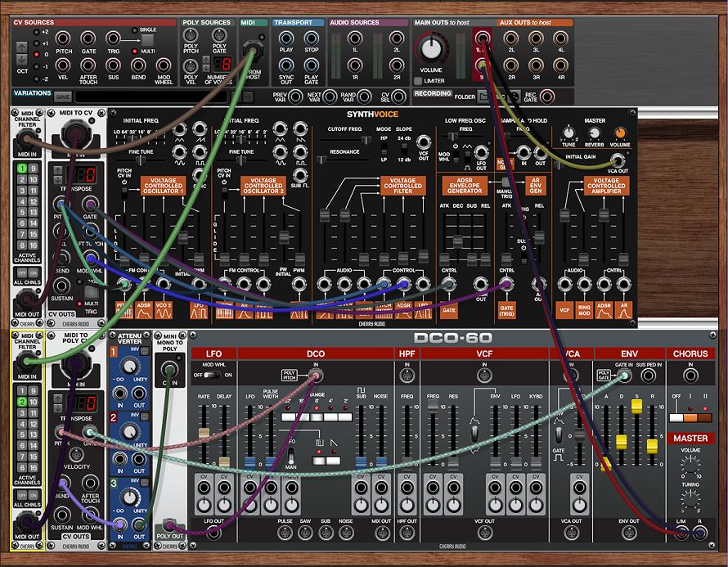This screenshot has width=728, height=567.
Task: Toggle INV on Attenuverter channel 1
Action: (145, 351)
